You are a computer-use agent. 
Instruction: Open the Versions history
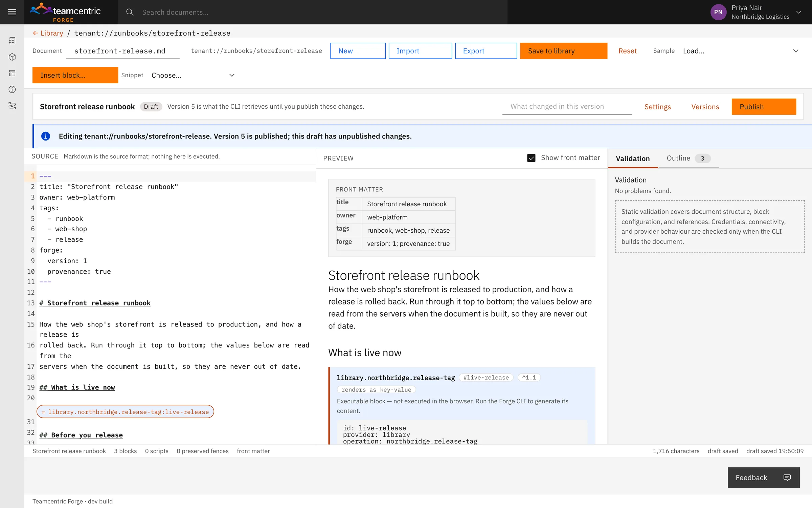[705, 107]
